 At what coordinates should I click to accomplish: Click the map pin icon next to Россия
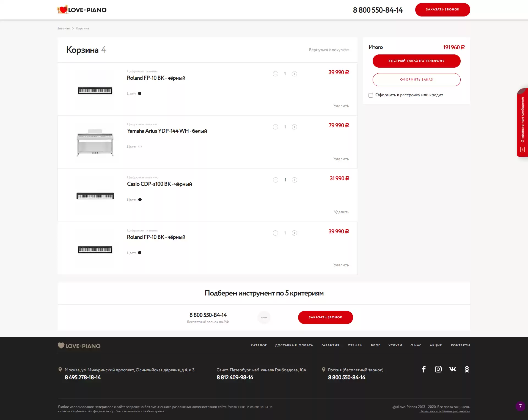(x=324, y=370)
